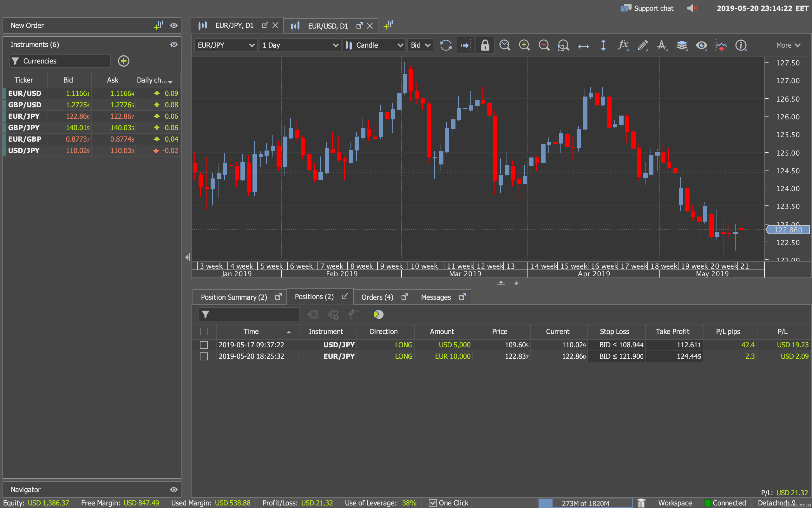Image resolution: width=812 pixels, height=508 pixels.
Task: Close the EUR/USD chart tab
Action: [370, 26]
